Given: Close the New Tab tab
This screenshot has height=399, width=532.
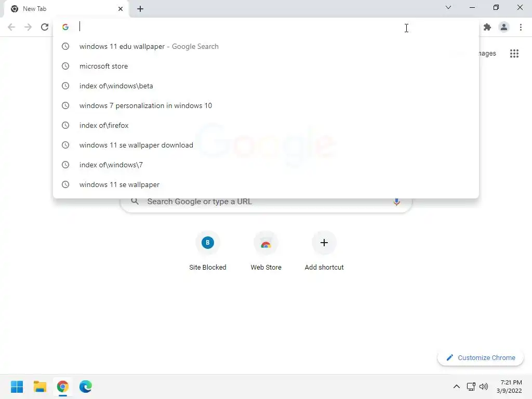Looking at the screenshot, I should pos(121,9).
